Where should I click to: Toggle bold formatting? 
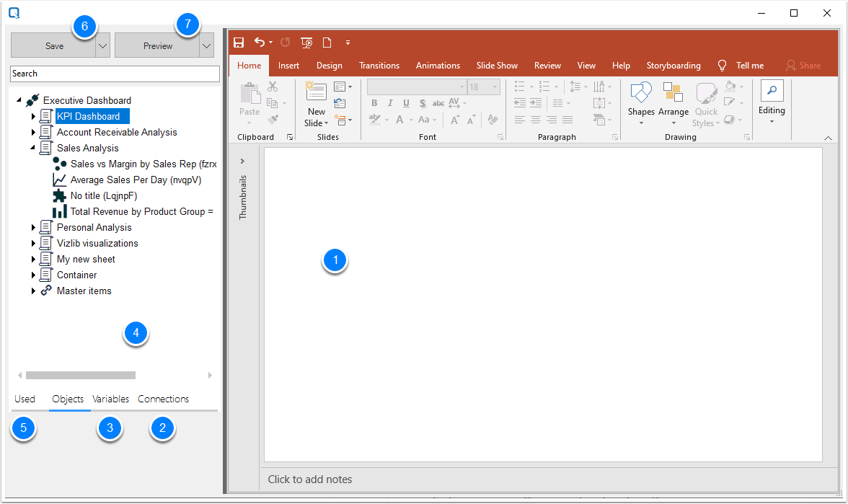coord(374,103)
